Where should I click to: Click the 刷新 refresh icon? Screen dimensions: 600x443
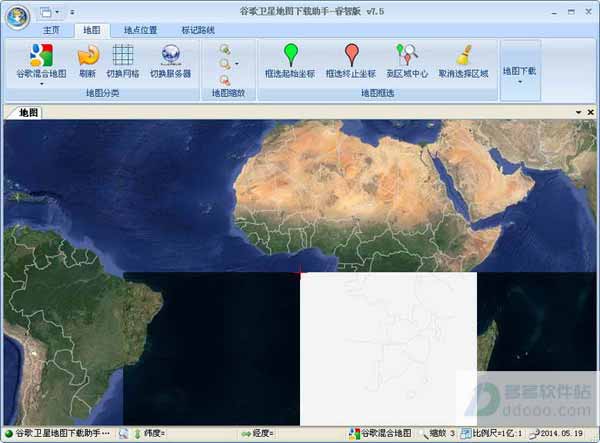(88, 55)
